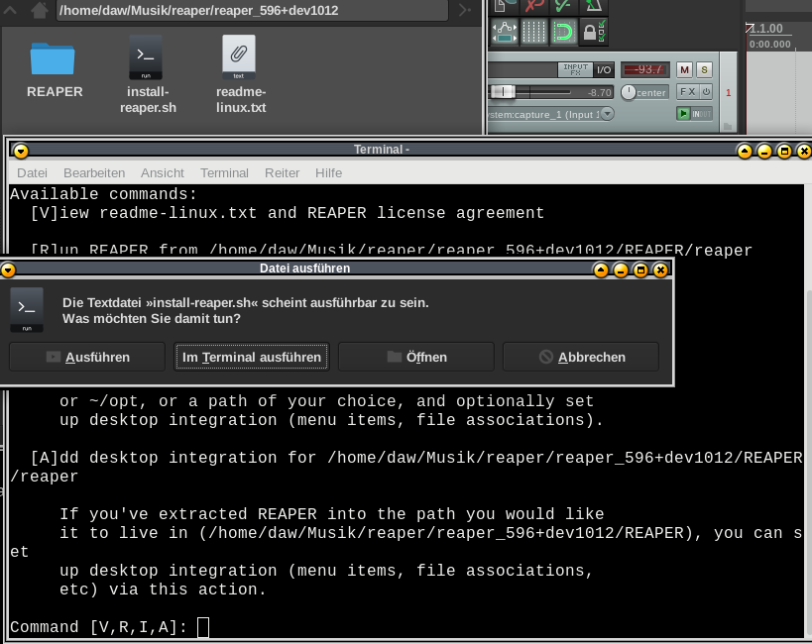Click Ausführen button in dialog
The height and width of the screenshot is (644, 812).
pos(87,357)
